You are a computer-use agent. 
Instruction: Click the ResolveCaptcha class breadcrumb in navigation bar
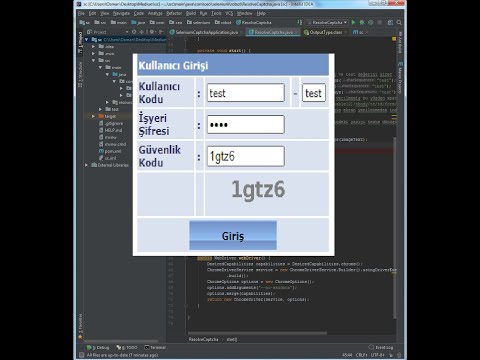click(253, 22)
